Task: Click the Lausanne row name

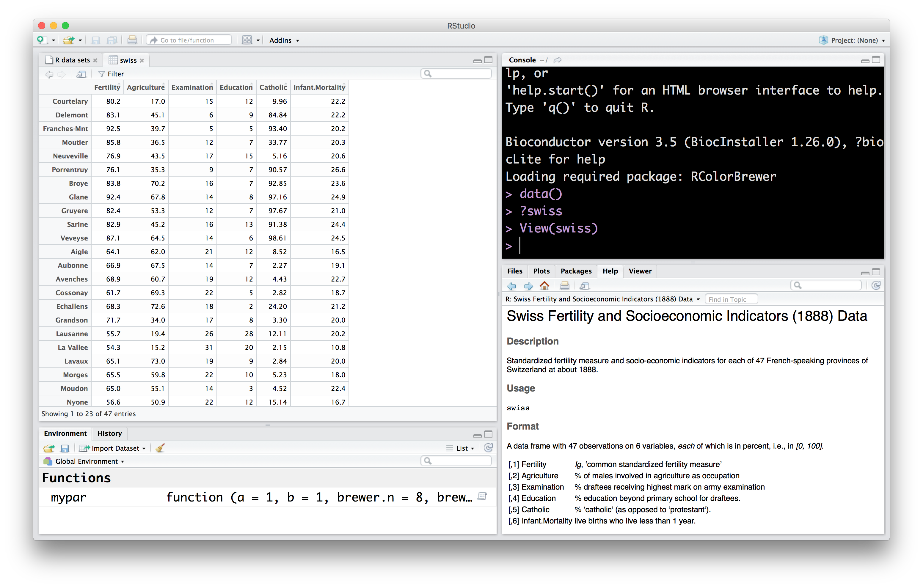Action: pyautogui.click(x=72, y=334)
